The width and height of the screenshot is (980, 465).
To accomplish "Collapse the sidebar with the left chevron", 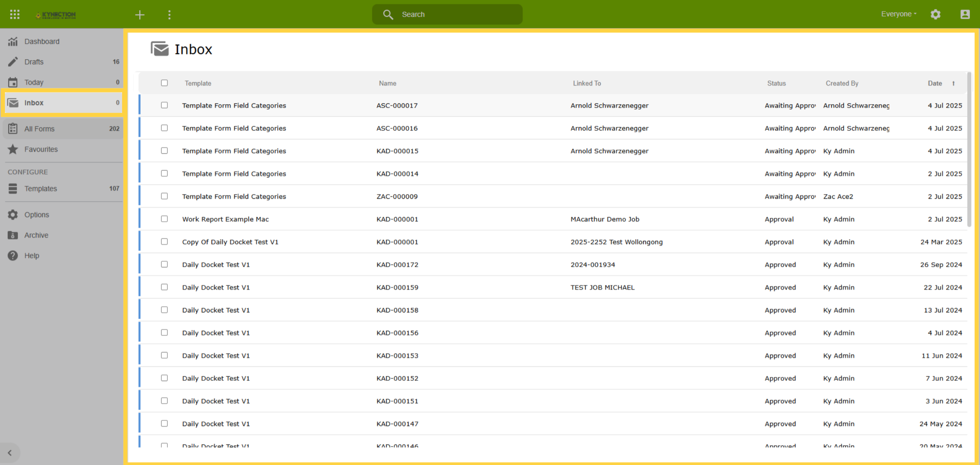I will point(10,453).
